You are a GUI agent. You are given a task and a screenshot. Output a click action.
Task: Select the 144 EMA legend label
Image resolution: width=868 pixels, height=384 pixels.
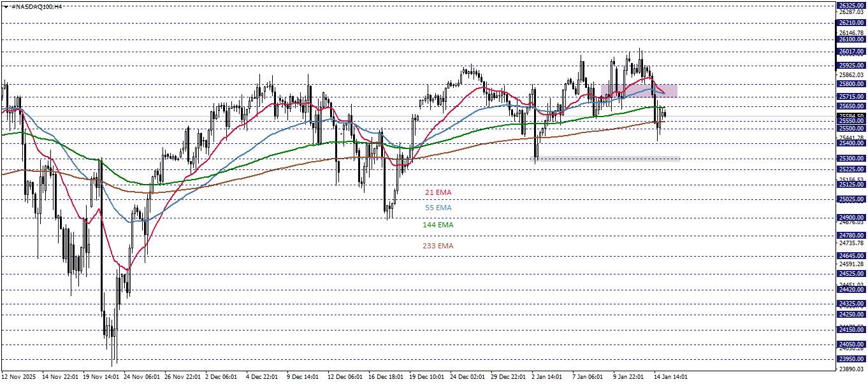[438, 225]
